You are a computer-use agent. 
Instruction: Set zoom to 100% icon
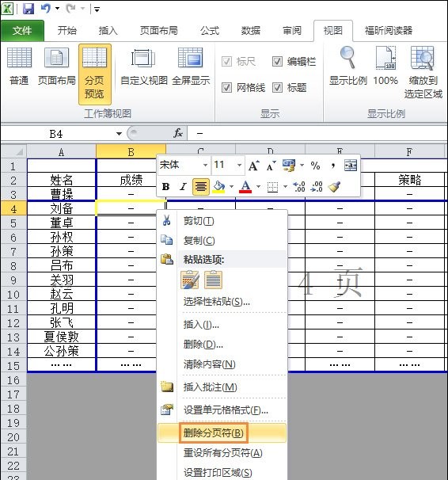click(385, 66)
